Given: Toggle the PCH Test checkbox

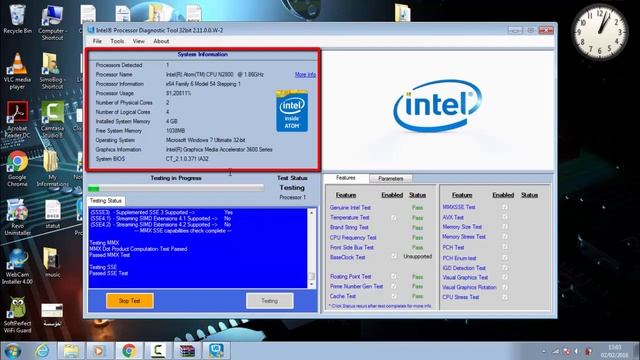Looking at the screenshot, I should [505, 247].
